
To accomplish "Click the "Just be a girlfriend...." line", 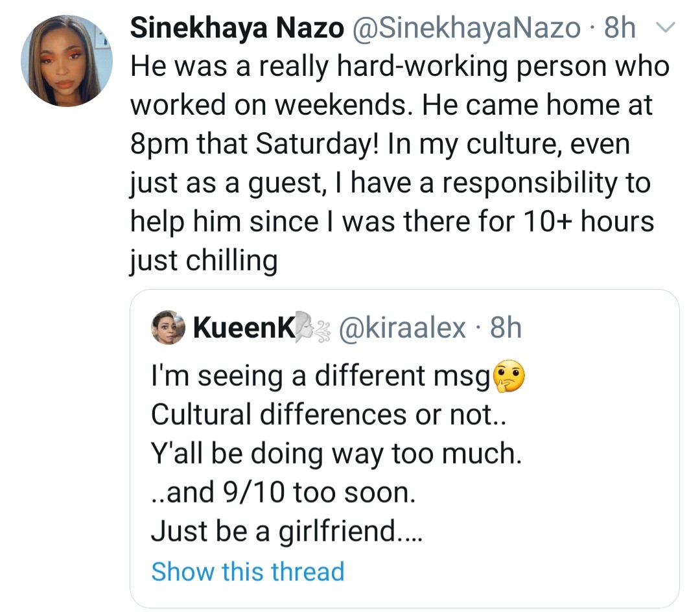I will click(287, 532).
